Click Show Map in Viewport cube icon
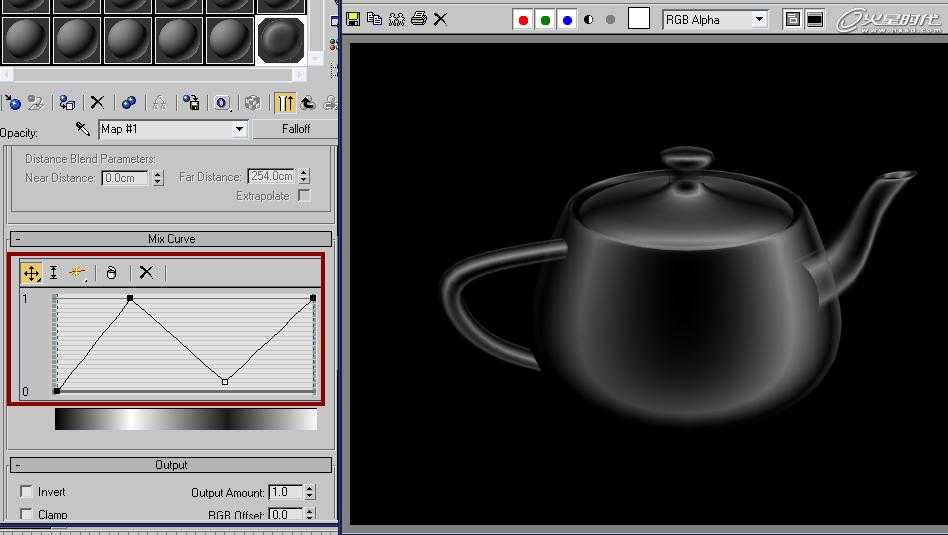 (x=253, y=103)
